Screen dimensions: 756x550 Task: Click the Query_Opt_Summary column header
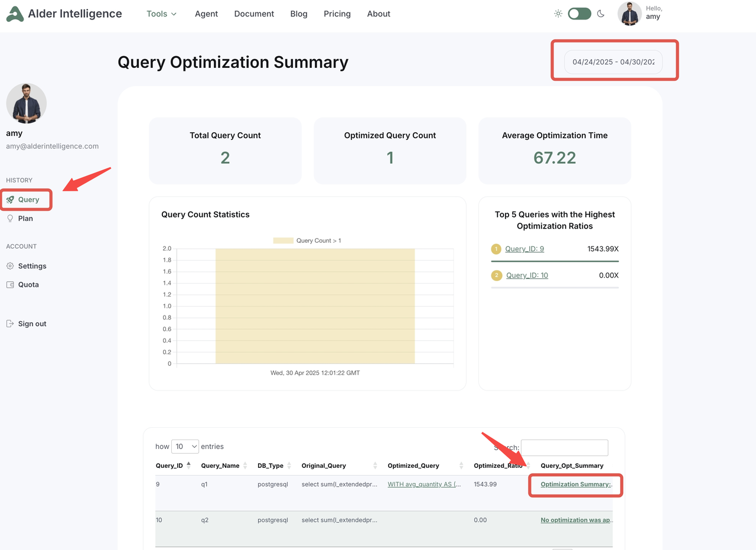click(572, 466)
